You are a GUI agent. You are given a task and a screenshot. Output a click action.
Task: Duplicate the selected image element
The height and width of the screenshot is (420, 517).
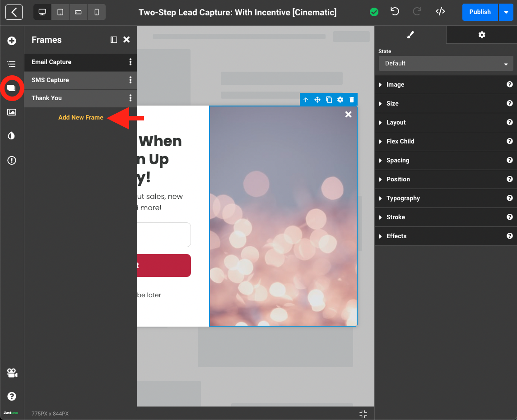[x=329, y=100]
